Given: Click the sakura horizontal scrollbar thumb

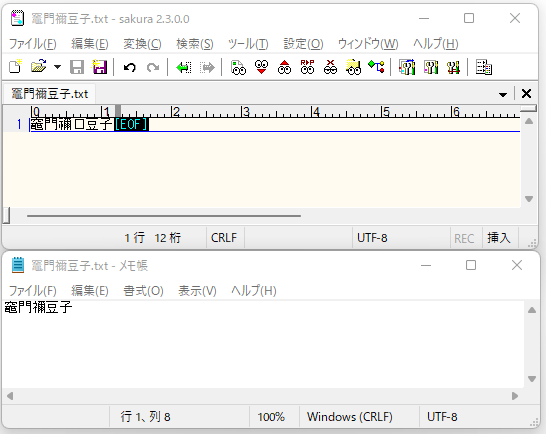Looking at the screenshot, I should (164, 216).
